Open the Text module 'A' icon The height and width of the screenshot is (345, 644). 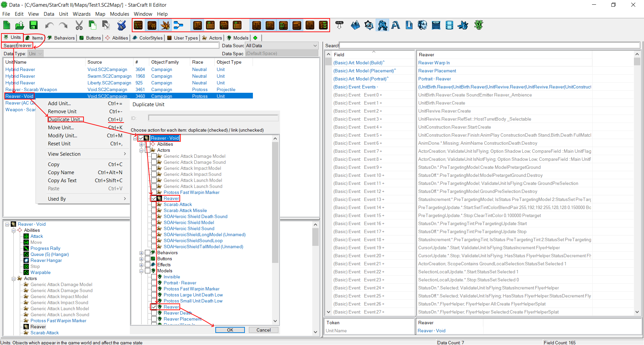tap(395, 25)
